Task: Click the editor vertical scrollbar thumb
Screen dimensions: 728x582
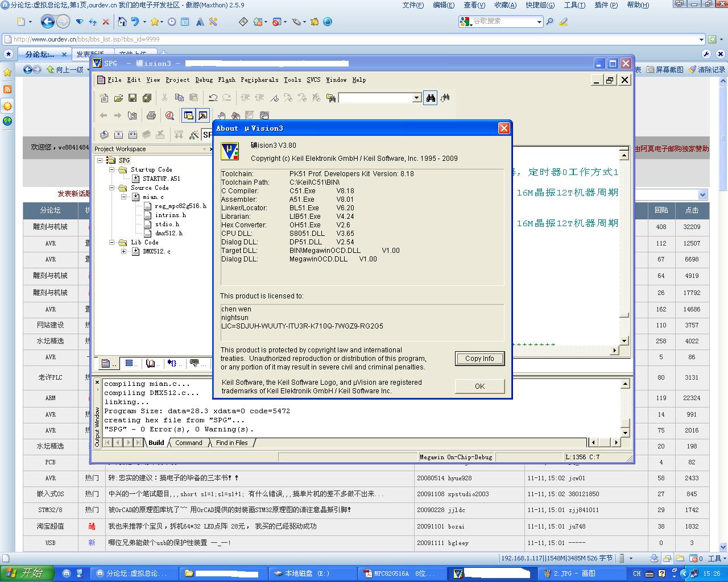Action: click(624, 315)
